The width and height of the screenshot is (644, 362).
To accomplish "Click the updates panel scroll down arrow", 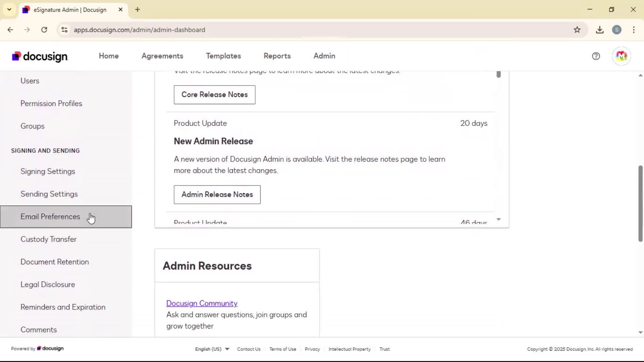I will pyautogui.click(x=499, y=220).
